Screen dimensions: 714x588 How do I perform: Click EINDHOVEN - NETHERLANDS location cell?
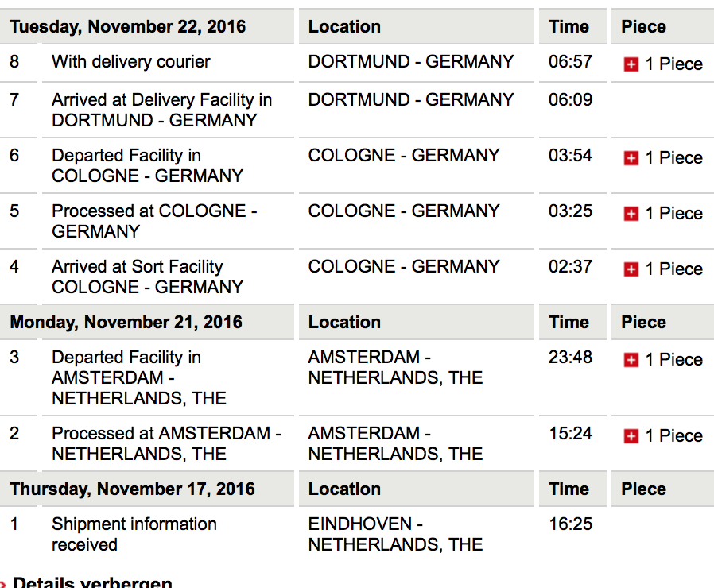click(395, 534)
